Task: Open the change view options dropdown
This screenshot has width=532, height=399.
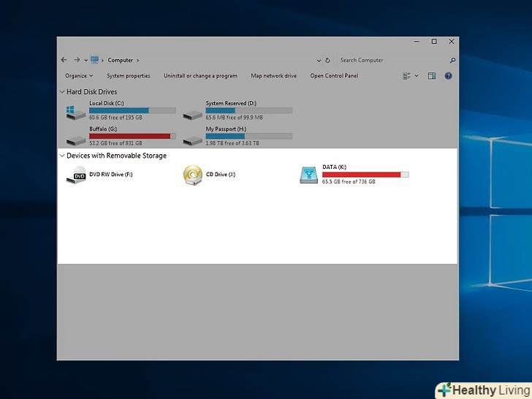Action: coord(417,76)
